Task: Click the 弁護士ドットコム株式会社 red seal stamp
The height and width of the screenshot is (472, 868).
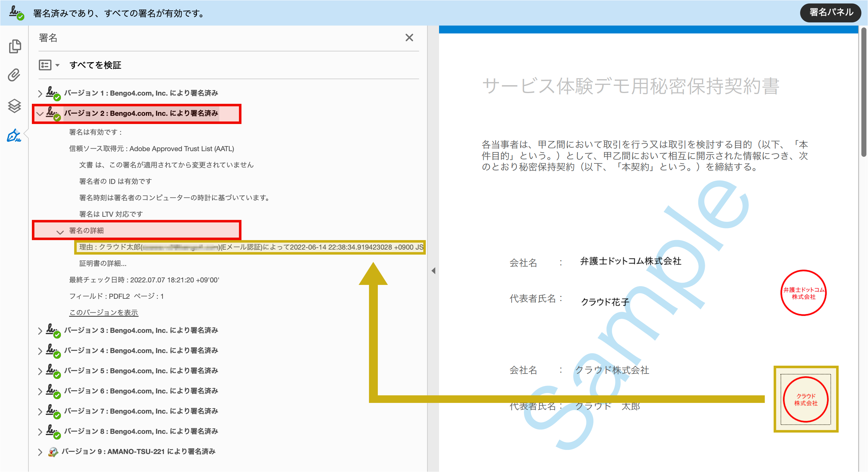Action: coord(804,293)
